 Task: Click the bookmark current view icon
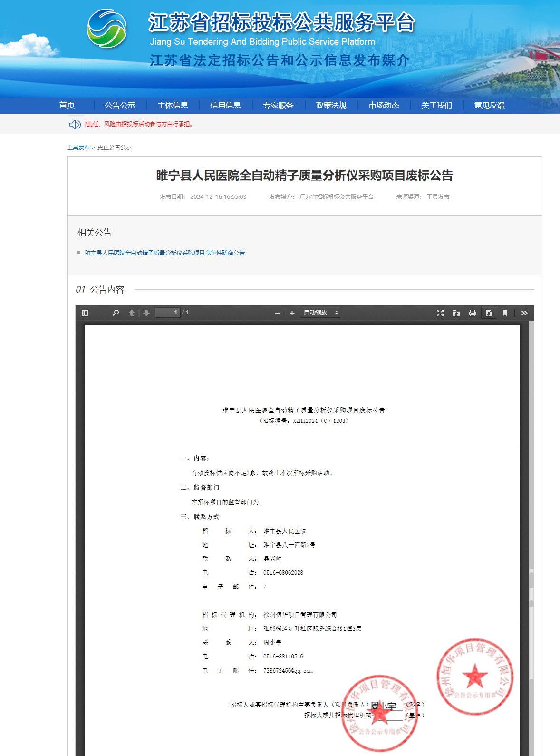click(x=505, y=313)
